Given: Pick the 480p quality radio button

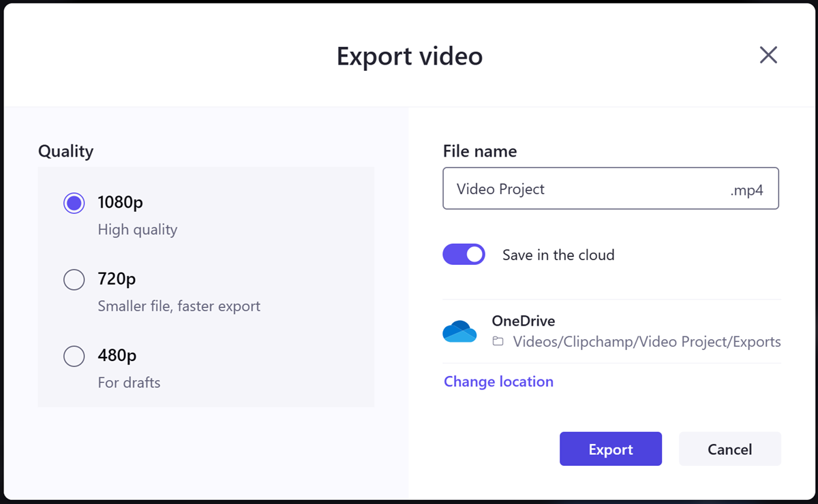Looking at the screenshot, I should 74,356.
